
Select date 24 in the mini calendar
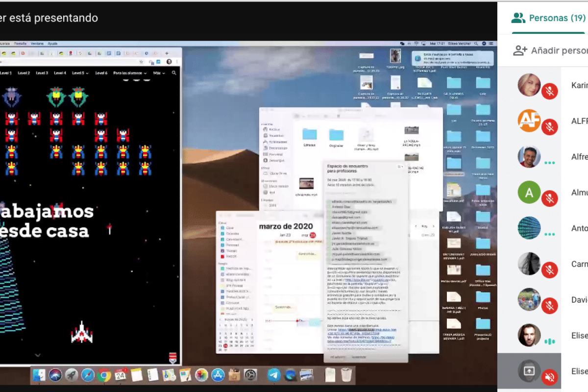tap(225, 346)
